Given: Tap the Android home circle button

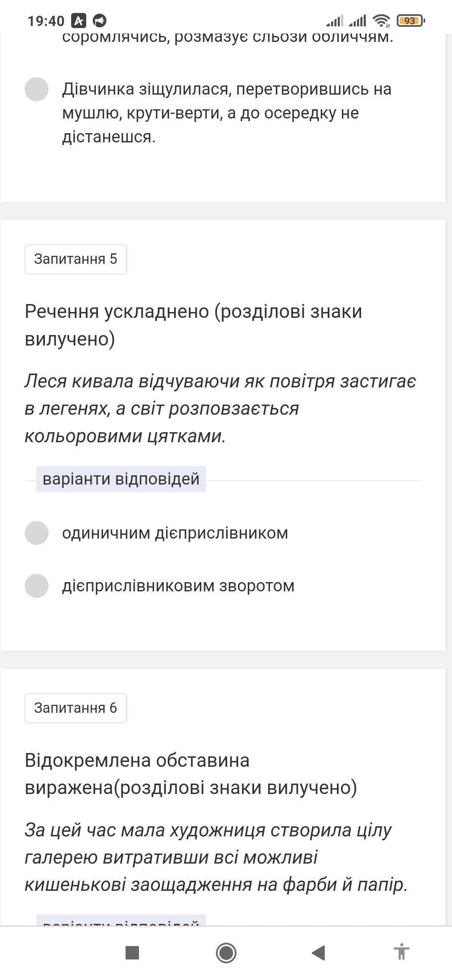Looking at the screenshot, I should (226, 953).
